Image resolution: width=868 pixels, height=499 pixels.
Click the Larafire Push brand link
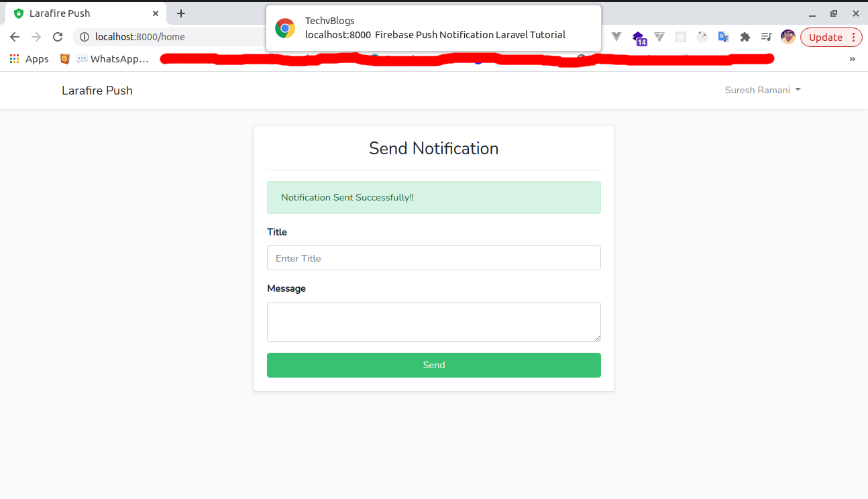tap(97, 89)
